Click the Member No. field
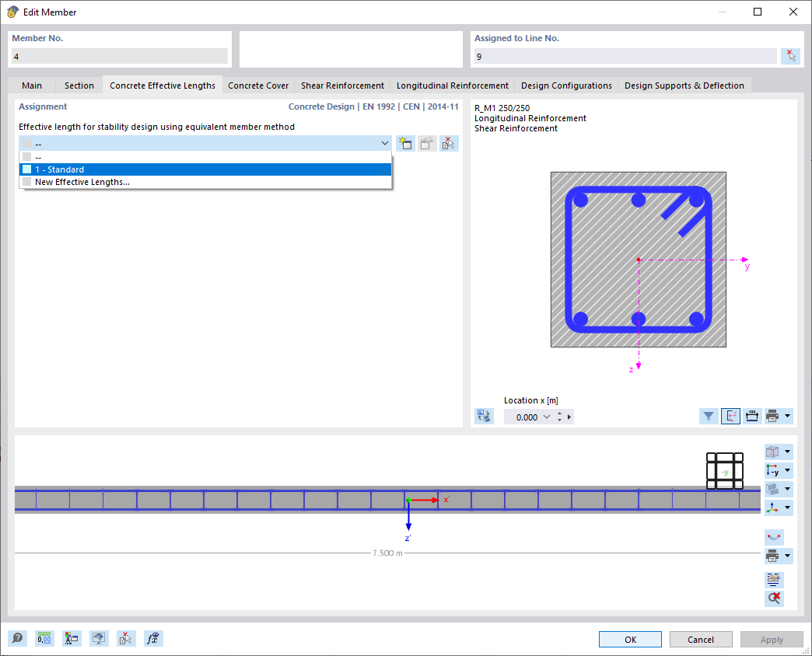812x656 pixels. [x=120, y=57]
